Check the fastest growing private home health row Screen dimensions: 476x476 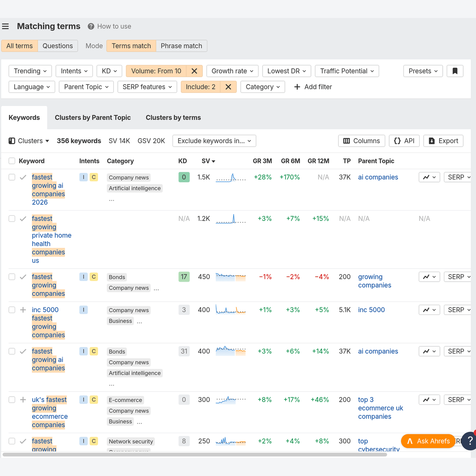tap(12, 219)
